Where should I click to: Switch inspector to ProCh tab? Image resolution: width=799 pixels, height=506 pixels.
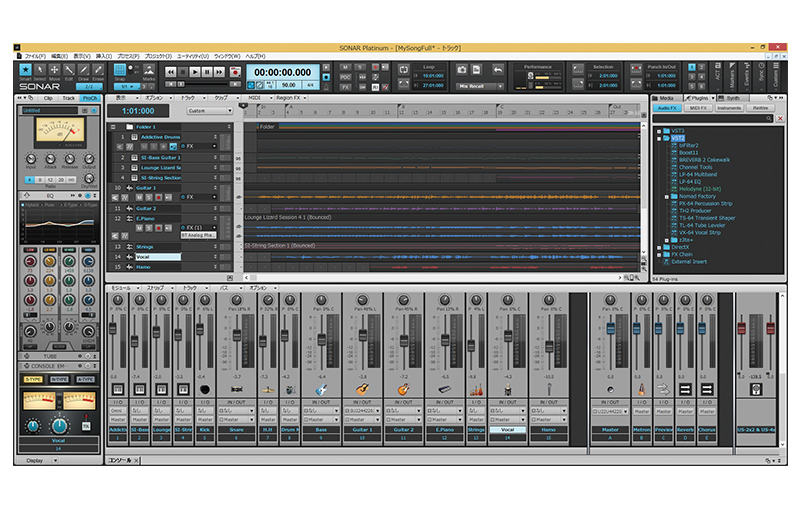point(90,98)
